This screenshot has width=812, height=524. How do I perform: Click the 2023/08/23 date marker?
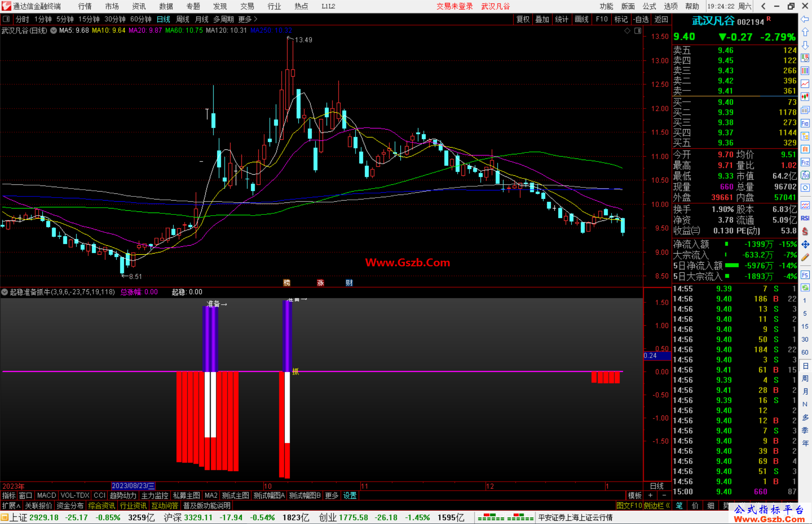pyautogui.click(x=133, y=486)
